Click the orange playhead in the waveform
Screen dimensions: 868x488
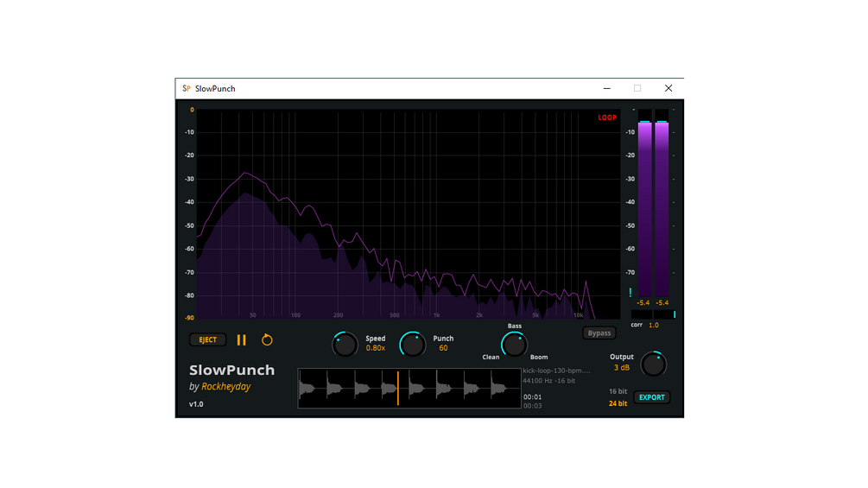click(398, 389)
